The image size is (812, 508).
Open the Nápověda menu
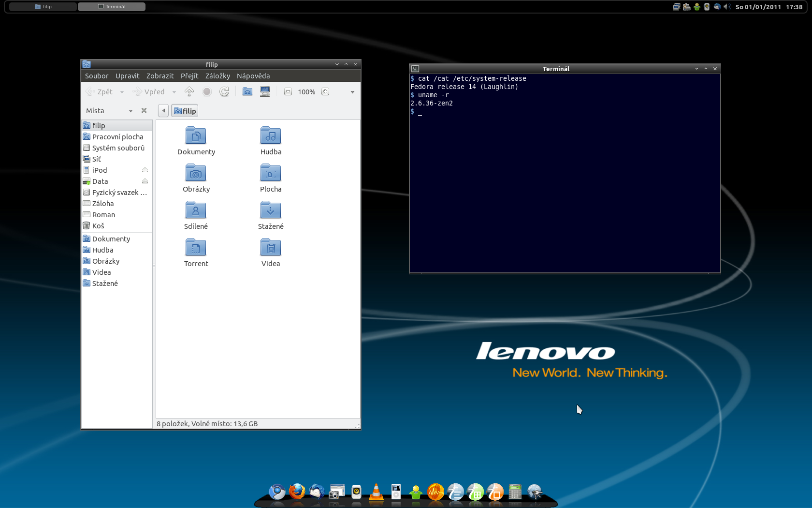pyautogui.click(x=253, y=76)
